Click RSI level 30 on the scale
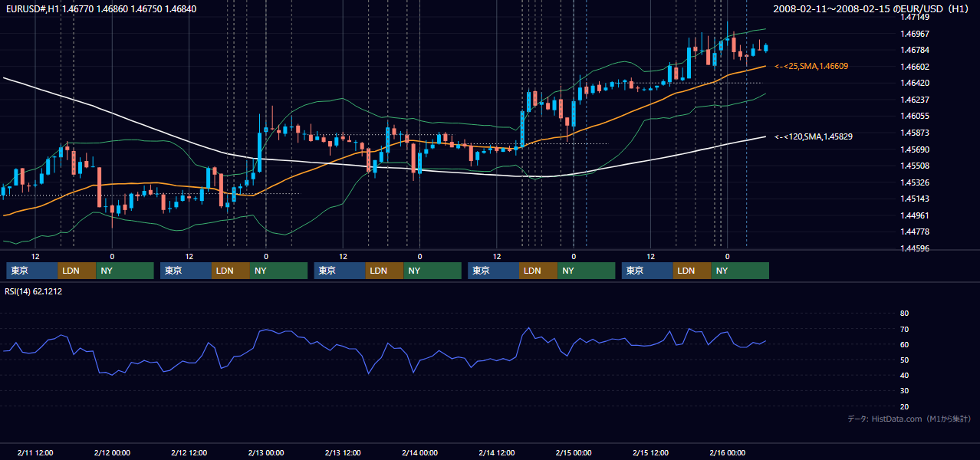Image resolution: width=980 pixels, height=460 pixels. pyautogui.click(x=904, y=390)
